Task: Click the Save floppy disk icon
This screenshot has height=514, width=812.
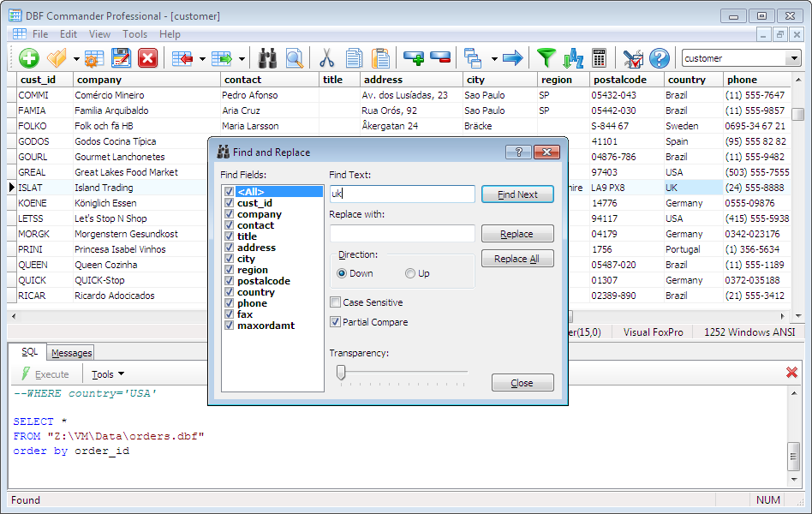Action: (x=121, y=58)
